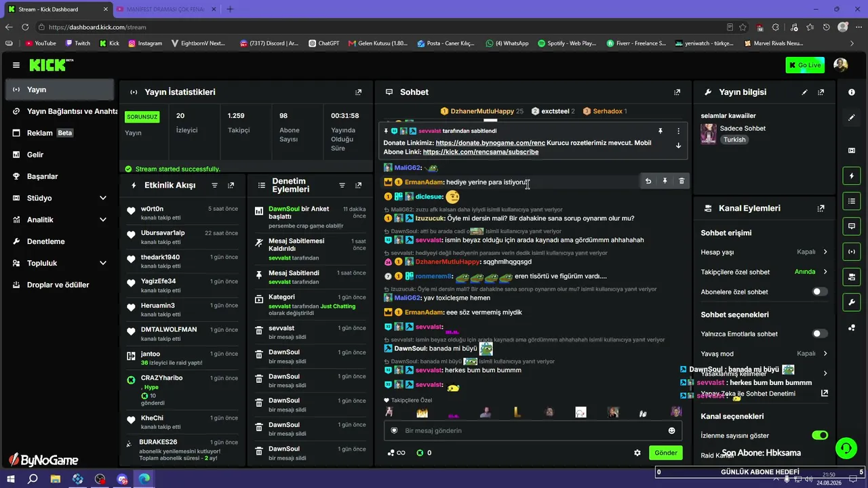The height and width of the screenshot is (488, 868).
Task: Click the wrench icon in the right sidebar
Action: tap(852, 302)
